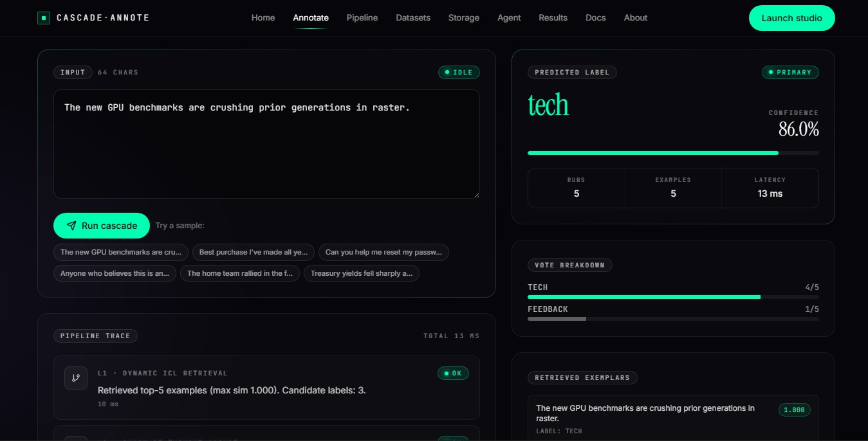This screenshot has height=441, width=868.
Task: Click the 'VOTE BREAKDOWN' tag
Action: click(569, 265)
